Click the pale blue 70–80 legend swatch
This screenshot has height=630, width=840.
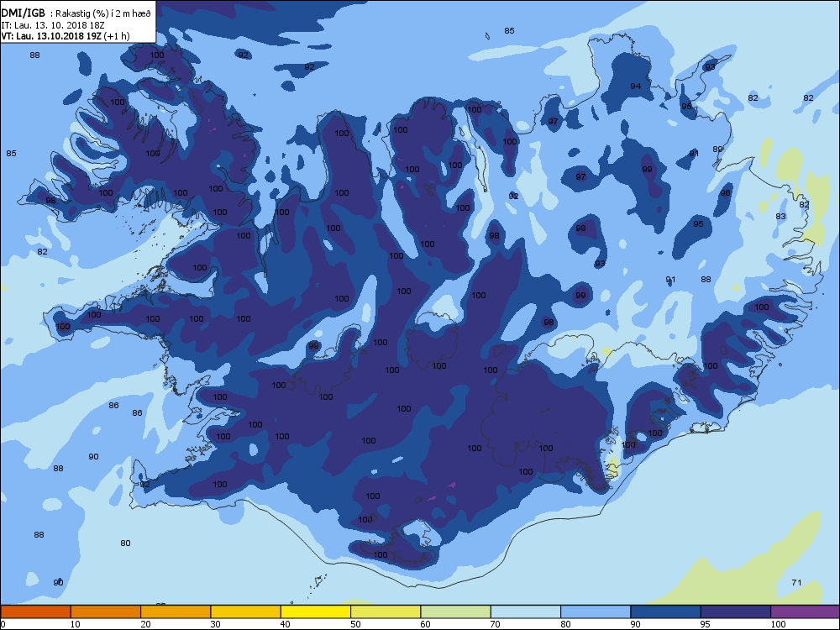tap(526, 612)
